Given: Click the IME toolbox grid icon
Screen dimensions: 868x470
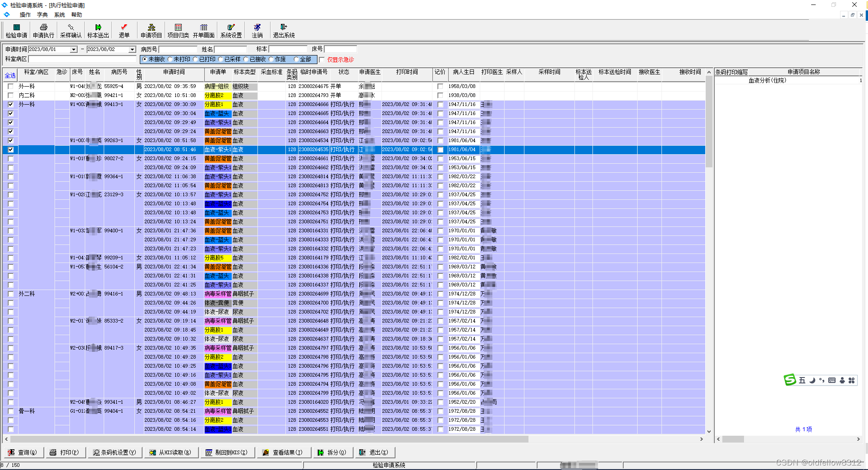Looking at the screenshot, I should coord(852,380).
